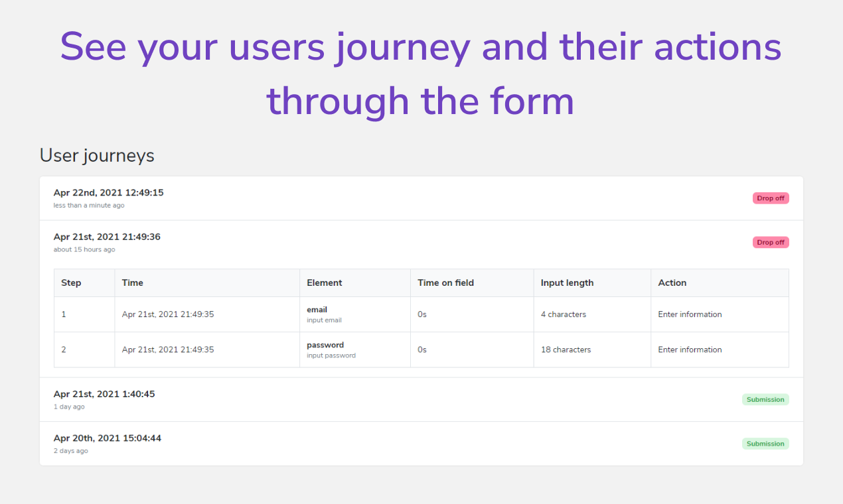Screen dimensions: 843x504
Task: Click the Input length column header
Action: click(567, 283)
